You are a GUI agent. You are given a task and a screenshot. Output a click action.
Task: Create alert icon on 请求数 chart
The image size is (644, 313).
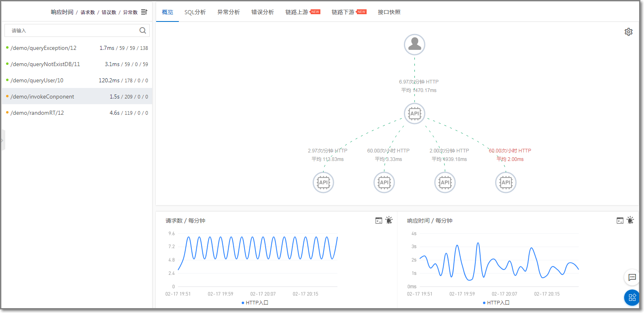[x=389, y=220]
